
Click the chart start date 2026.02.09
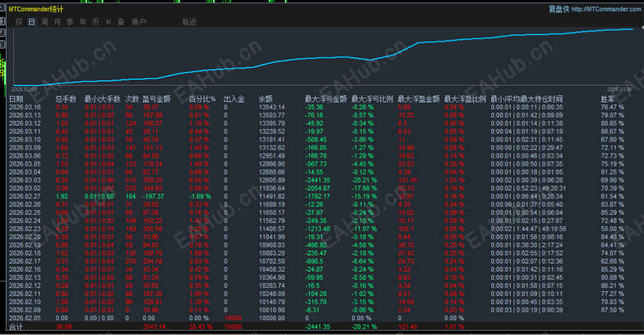click(x=24, y=90)
